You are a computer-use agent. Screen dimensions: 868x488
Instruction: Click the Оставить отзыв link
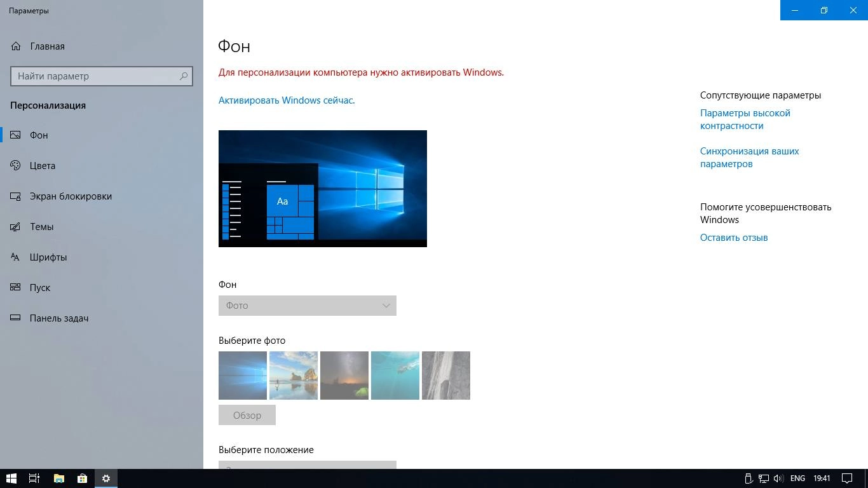click(x=734, y=238)
